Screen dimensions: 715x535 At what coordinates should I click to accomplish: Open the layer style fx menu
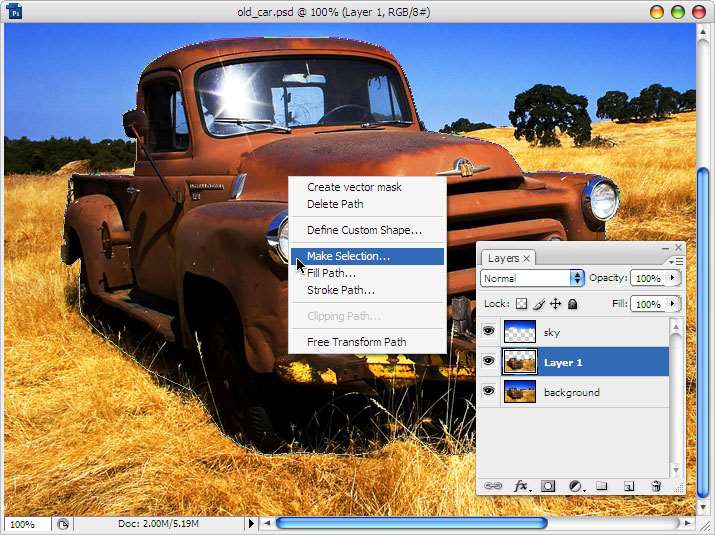(521, 486)
